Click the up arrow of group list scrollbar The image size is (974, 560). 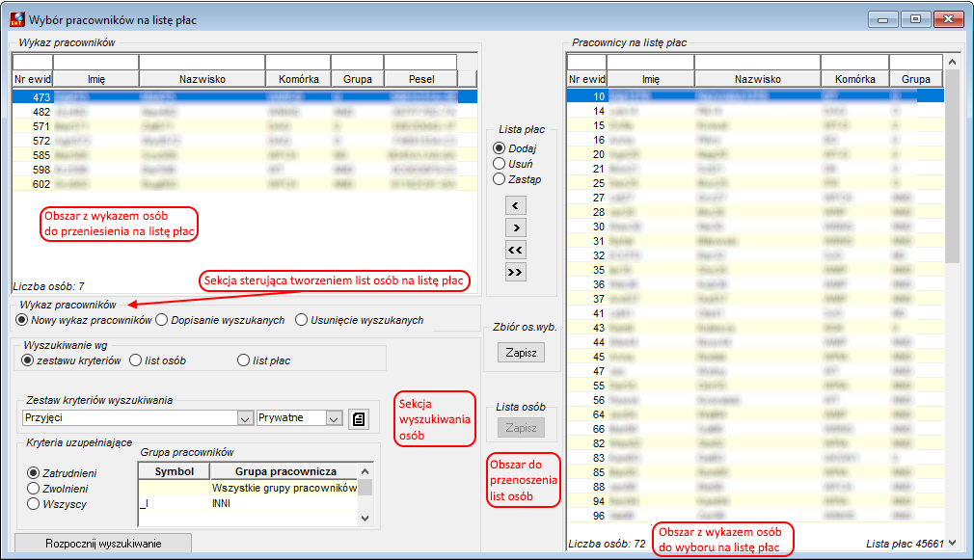(x=365, y=470)
